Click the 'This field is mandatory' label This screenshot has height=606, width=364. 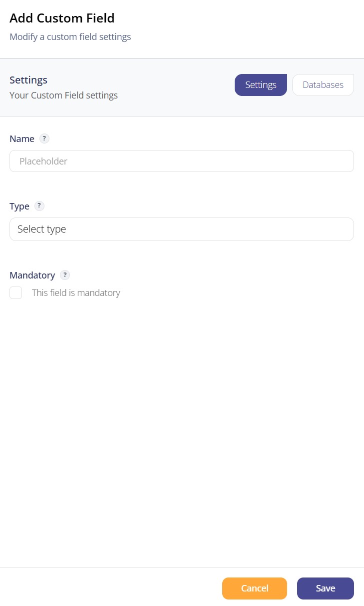coord(76,293)
